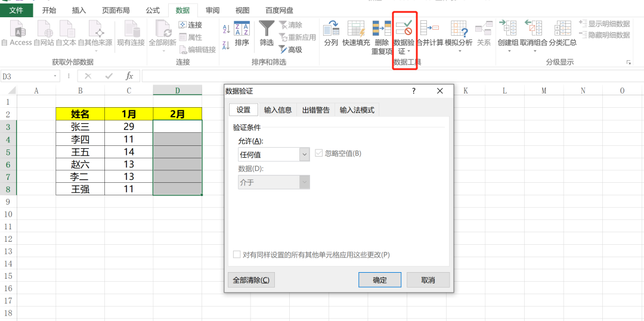The height and width of the screenshot is (321, 644).
Task: Sort descending with Z-A icon
Action: point(226,45)
